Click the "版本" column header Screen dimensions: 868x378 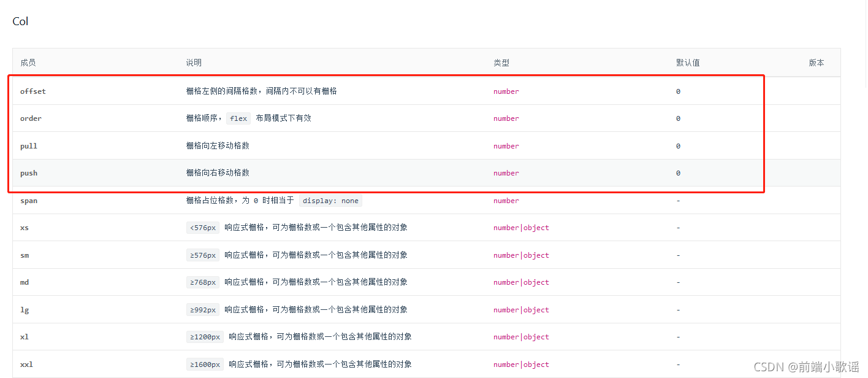tap(817, 62)
